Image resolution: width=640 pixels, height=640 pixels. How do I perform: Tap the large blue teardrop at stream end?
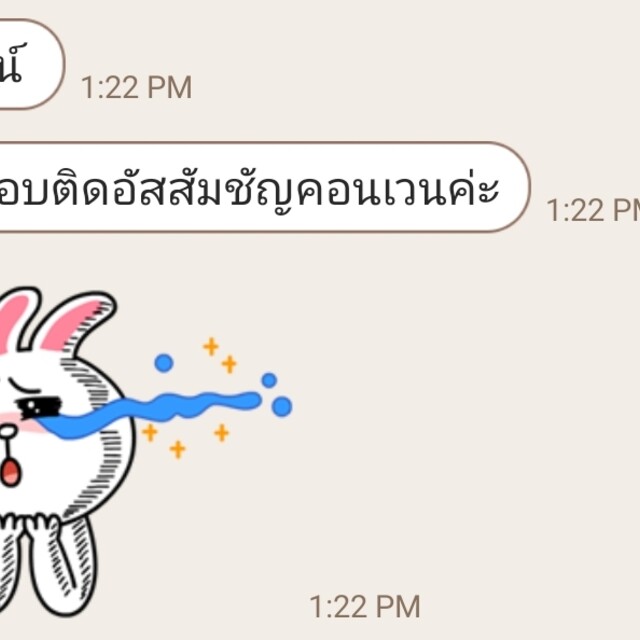click(282, 407)
